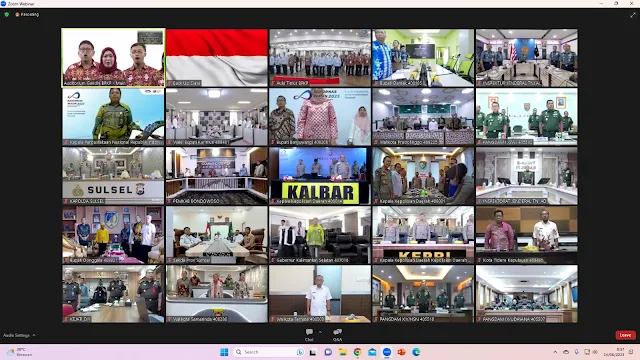Open Google Chrome from taskbar
Image resolution: width=640 pixels, height=360 pixels.
click(x=358, y=352)
